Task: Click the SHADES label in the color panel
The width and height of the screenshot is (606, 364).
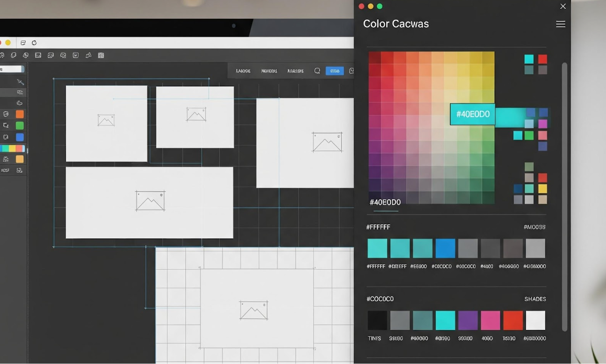Action: click(535, 299)
